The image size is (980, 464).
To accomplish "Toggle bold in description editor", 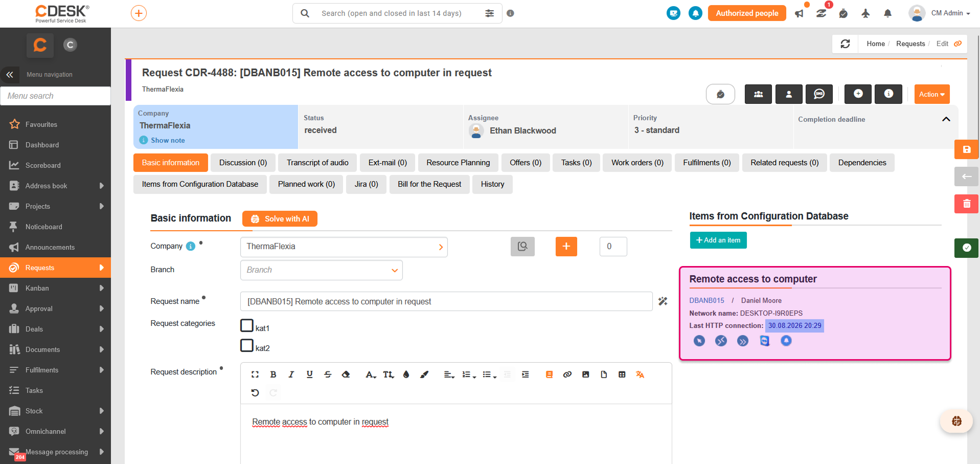I will pyautogui.click(x=273, y=374).
